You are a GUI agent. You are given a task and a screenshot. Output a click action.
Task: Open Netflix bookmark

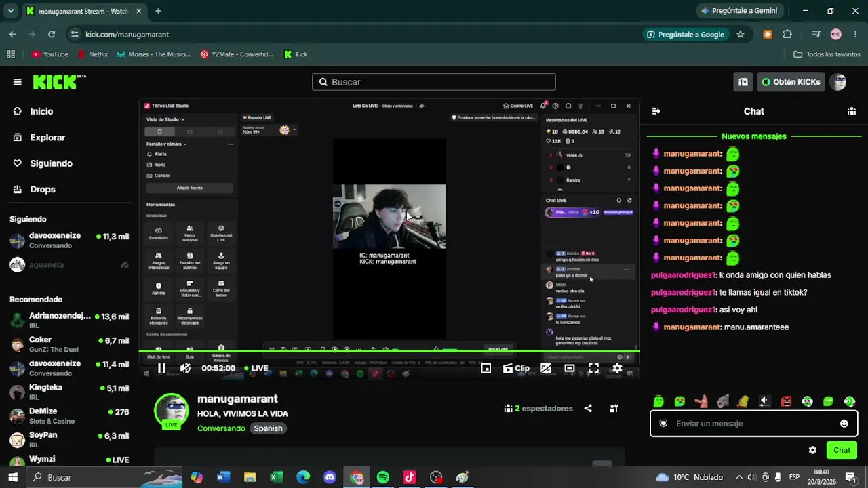93,54
